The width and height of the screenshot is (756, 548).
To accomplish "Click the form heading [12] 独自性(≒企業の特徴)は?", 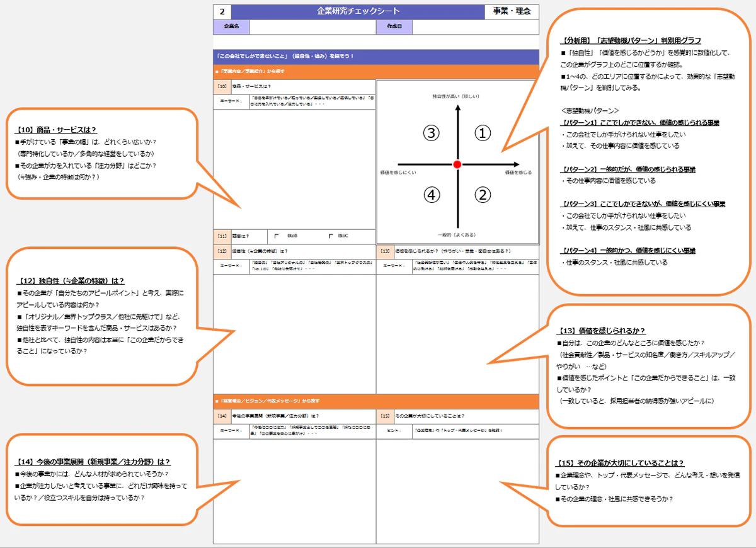I will [x=294, y=251].
